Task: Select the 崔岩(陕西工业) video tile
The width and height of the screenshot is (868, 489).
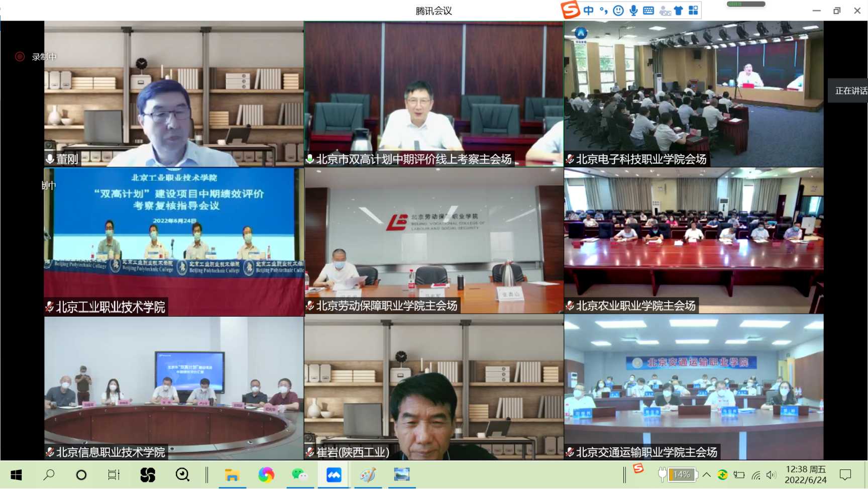Action: (433, 387)
